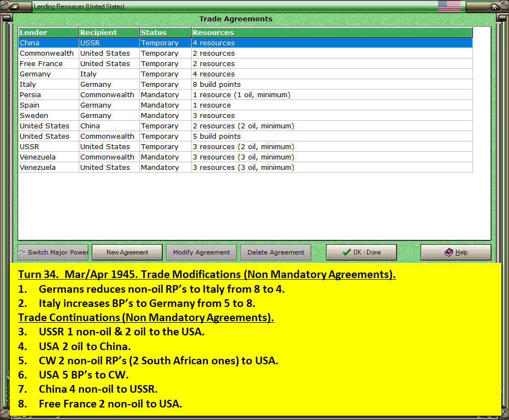
Task: Select the Italy to Germany build points row
Action: (x=245, y=85)
